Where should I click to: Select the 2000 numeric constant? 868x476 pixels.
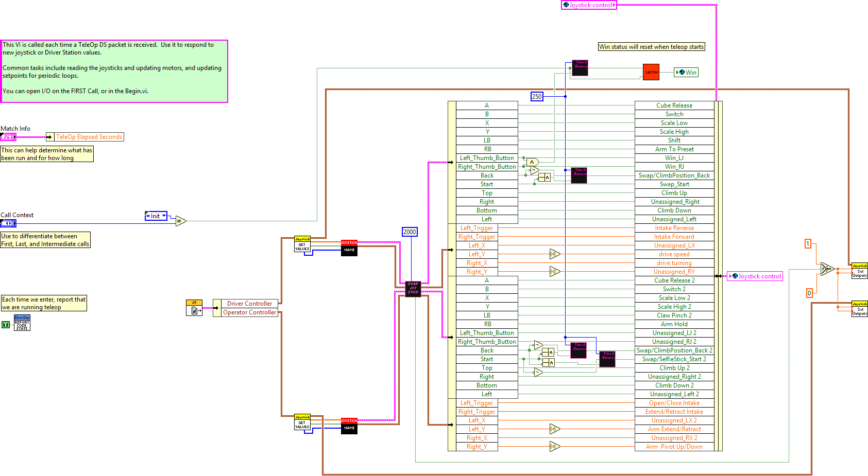410,232
